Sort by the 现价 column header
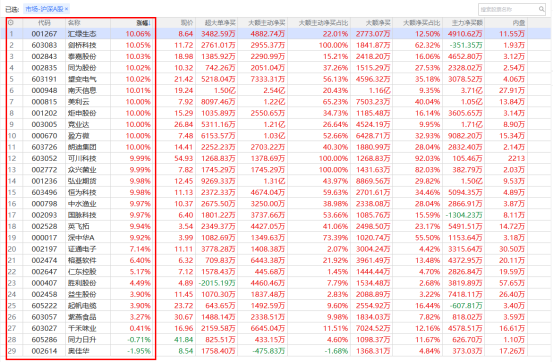 [187, 23]
